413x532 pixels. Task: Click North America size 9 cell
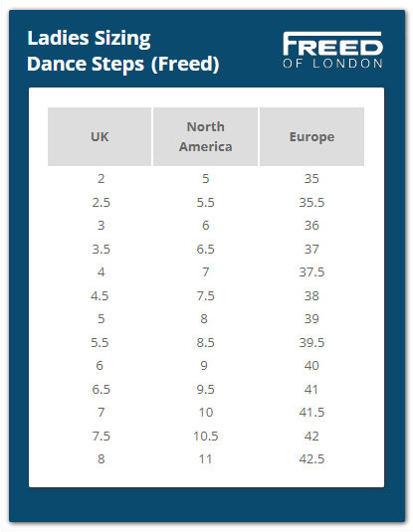(204, 366)
